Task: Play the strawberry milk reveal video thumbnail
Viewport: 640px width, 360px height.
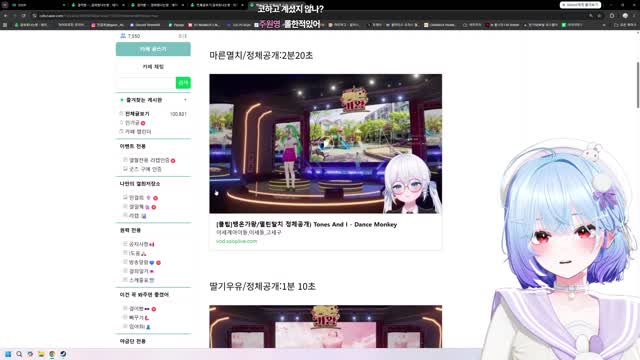Action: tap(325, 327)
